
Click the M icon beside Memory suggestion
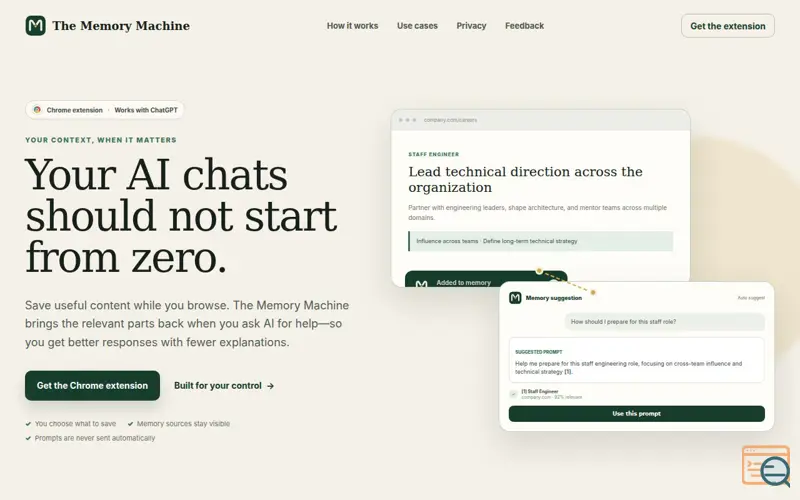(x=515, y=298)
